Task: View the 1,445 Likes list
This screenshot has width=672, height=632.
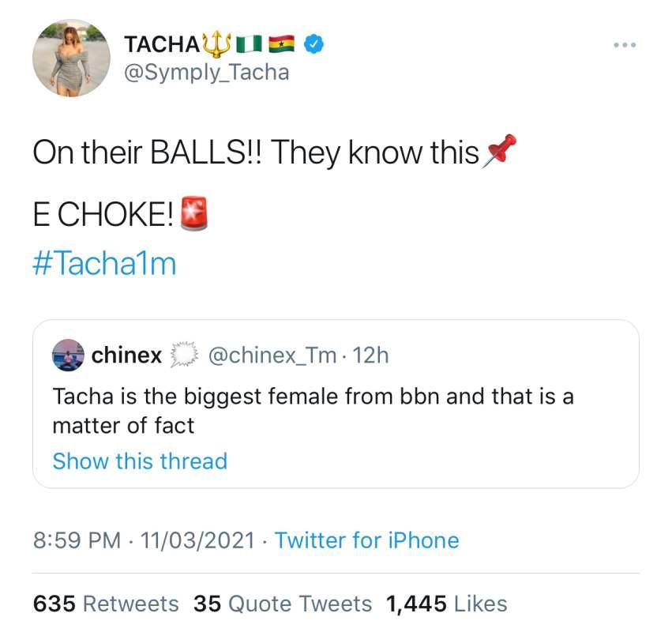Action: 446,604
